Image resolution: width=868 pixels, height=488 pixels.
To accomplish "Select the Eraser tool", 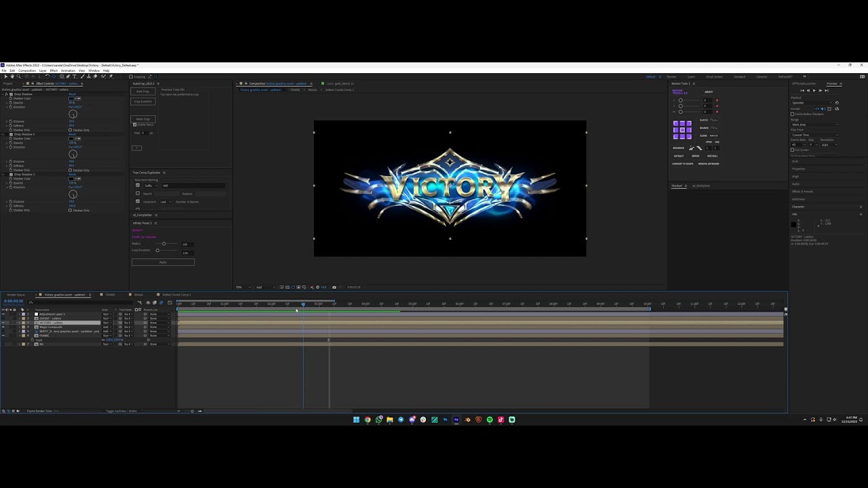I will 95,77.
